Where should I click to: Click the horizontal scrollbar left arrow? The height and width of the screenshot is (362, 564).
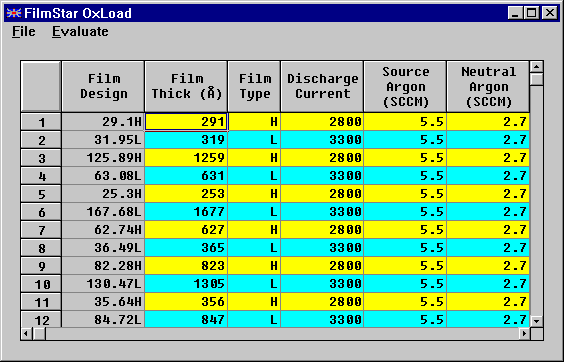26,334
